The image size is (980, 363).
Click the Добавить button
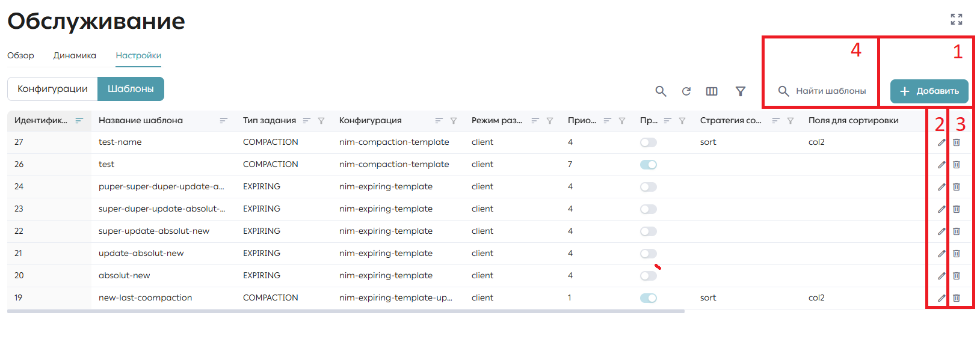tap(929, 91)
